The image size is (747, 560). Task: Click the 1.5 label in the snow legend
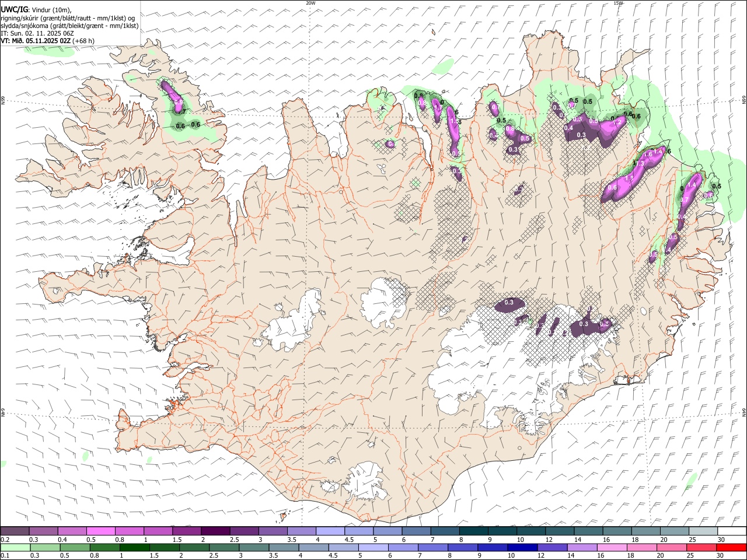pyautogui.click(x=177, y=540)
